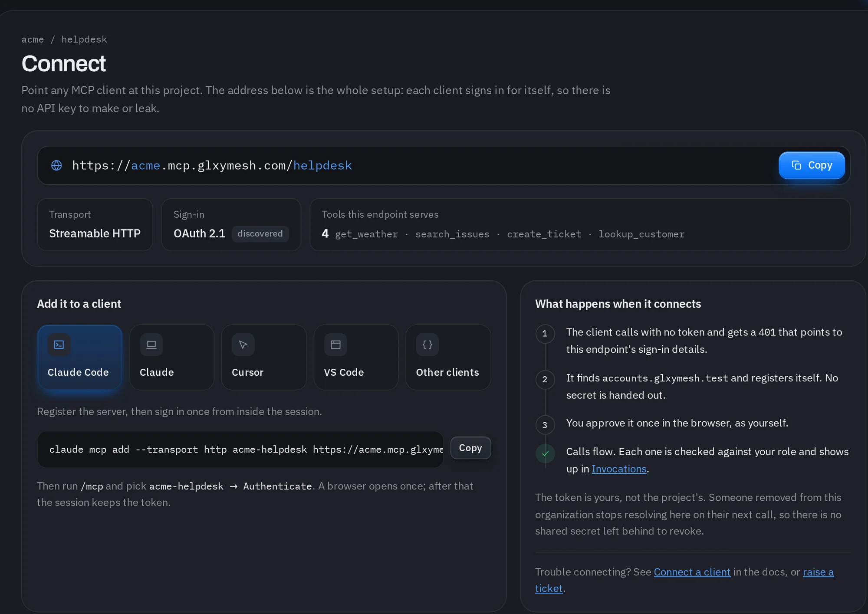
Task: Click What happens when it connects heading
Action: coord(618,304)
